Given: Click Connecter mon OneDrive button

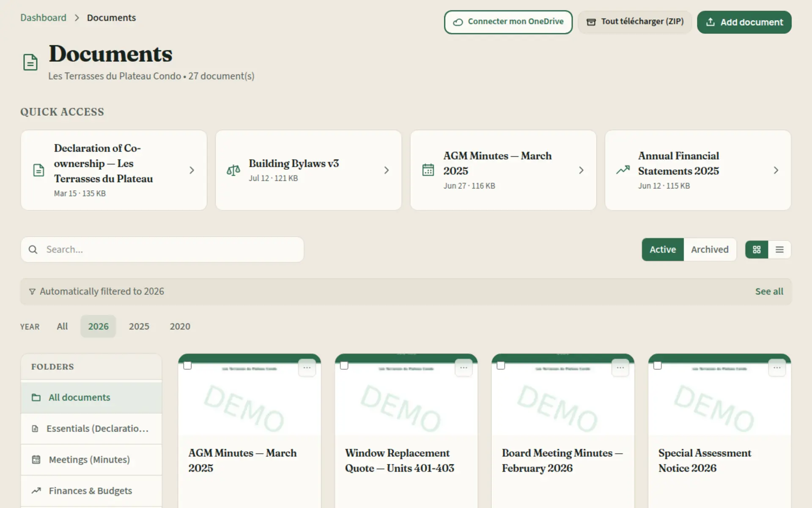Looking at the screenshot, I should click(508, 22).
